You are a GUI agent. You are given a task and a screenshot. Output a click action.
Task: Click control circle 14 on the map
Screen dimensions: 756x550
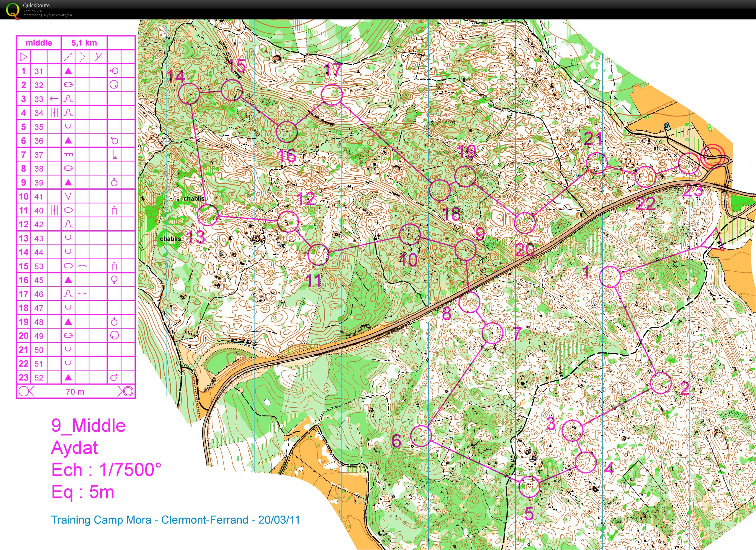(x=189, y=93)
